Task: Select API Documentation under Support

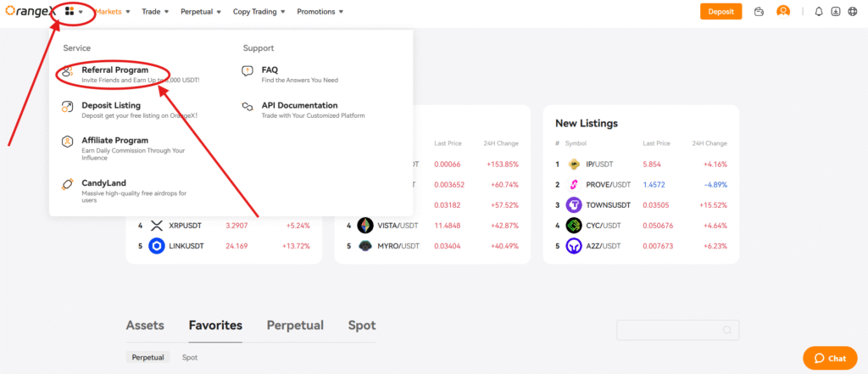Action: pyautogui.click(x=299, y=105)
